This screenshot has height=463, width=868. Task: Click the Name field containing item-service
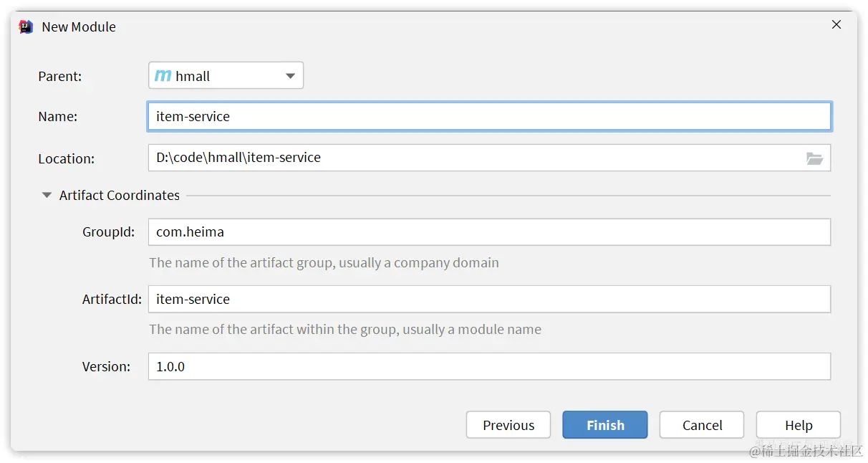489,116
